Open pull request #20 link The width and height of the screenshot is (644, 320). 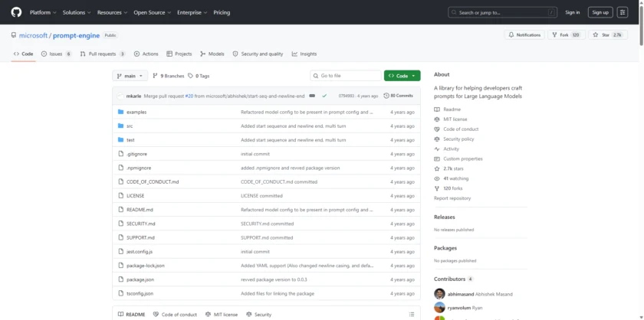pyautogui.click(x=189, y=96)
